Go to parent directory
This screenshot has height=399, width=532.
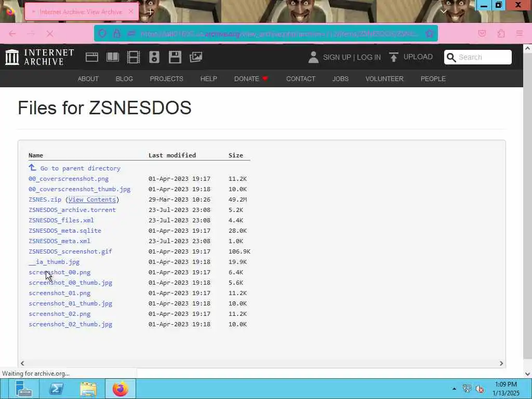81,168
